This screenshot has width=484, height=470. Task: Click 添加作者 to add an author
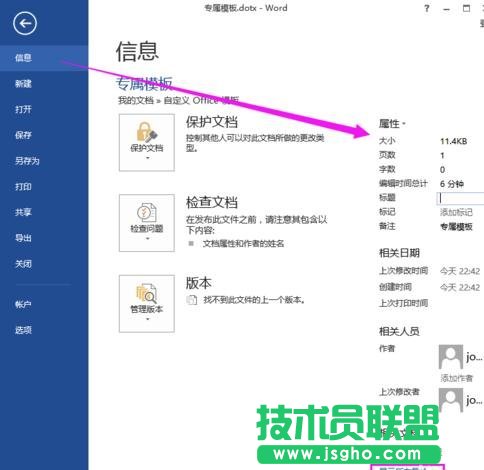[457, 378]
